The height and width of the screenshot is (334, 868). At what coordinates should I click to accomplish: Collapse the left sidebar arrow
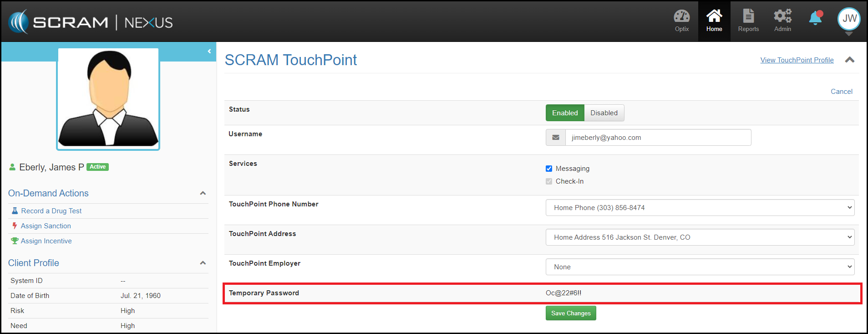[209, 51]
